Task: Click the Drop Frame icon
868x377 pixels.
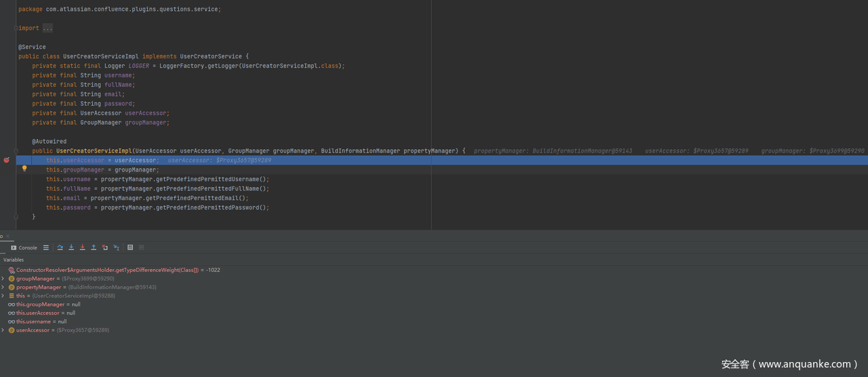Action: (x=104, y=247)
